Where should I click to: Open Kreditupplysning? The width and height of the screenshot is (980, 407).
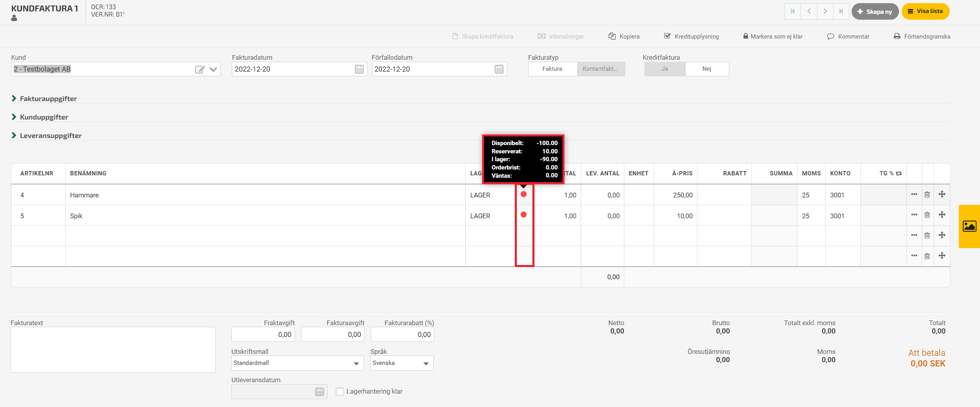pyautogui.click(x=692, y=36)
